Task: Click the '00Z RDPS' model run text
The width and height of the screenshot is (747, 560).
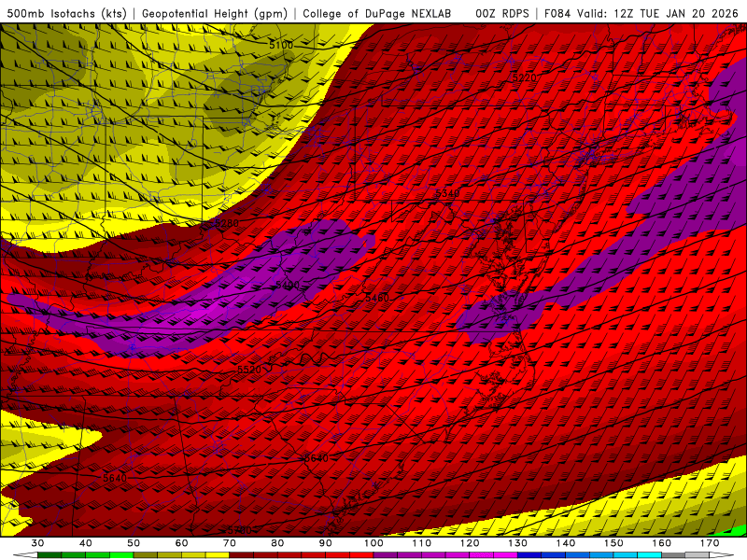Action: (x=502, y=13)
